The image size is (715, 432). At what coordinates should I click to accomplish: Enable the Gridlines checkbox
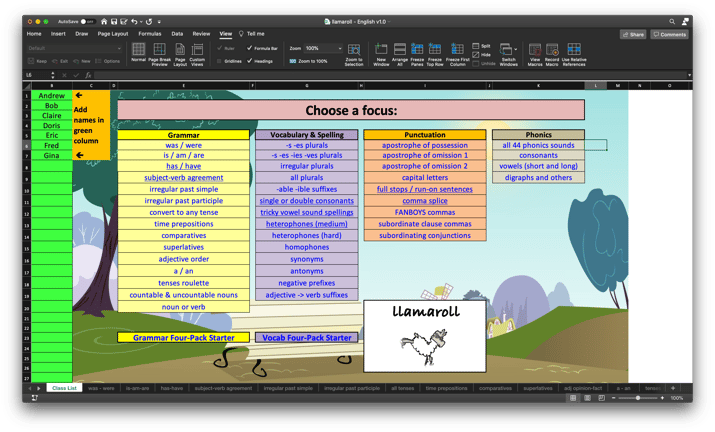tap(219, 61)
